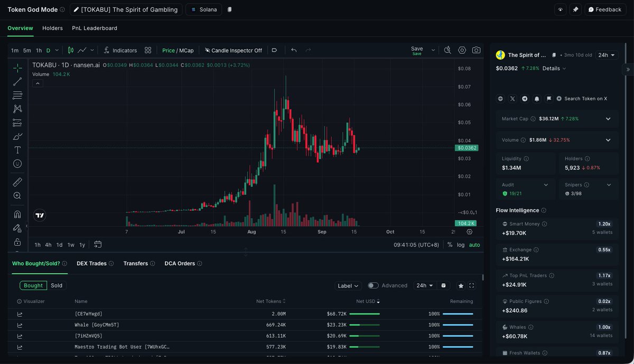The image size is (634, 364).
Task: Toggle the drawing lock icon
Action: point(17,242)
